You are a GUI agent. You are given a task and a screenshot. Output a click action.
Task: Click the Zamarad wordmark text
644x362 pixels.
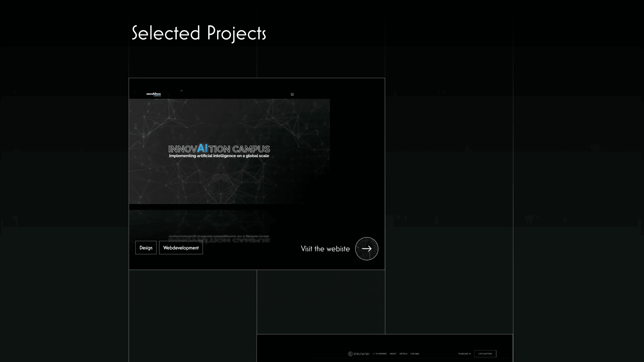(x=361, y=354)
